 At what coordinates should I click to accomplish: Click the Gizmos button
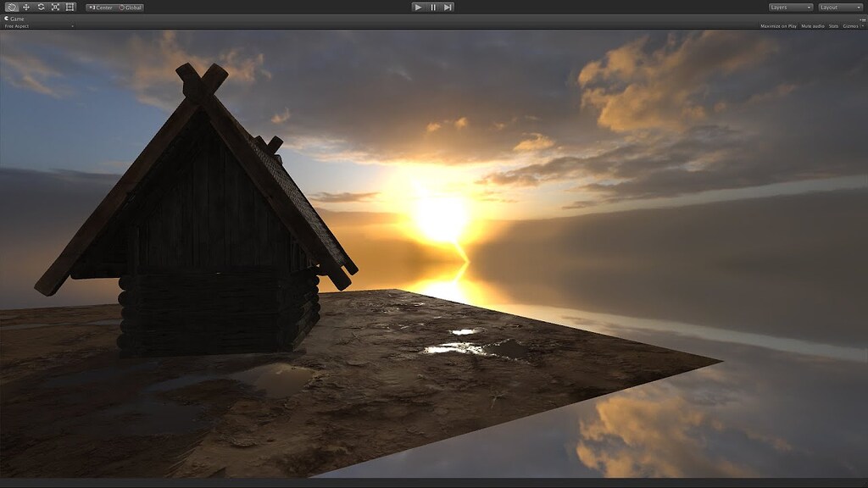(x=851, y=25)
